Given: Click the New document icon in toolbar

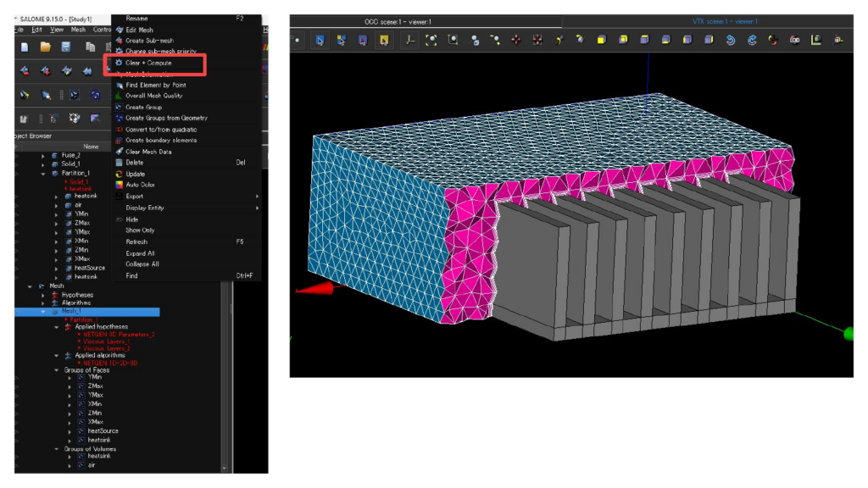Looking at the screenshot, I should [25, 47].
